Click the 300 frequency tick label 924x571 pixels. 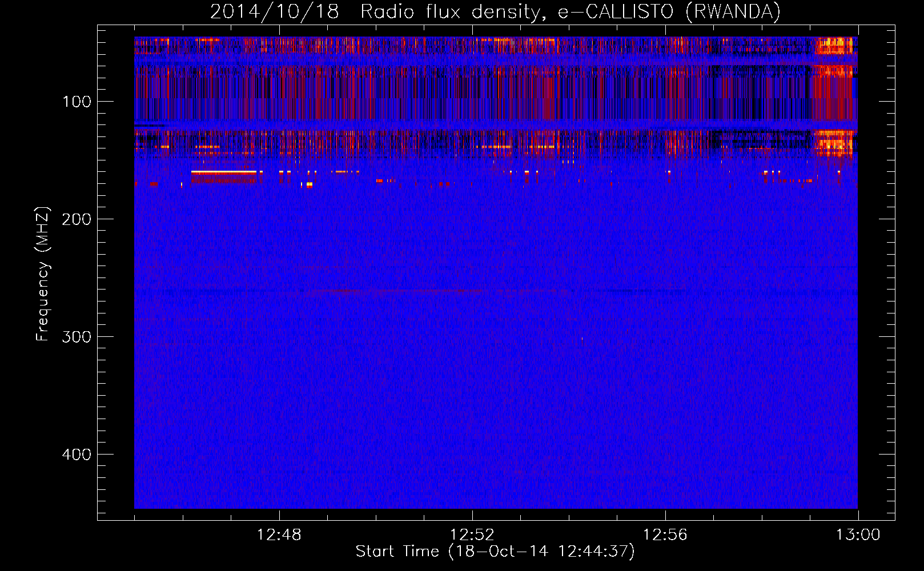click(x=77, y=337)
